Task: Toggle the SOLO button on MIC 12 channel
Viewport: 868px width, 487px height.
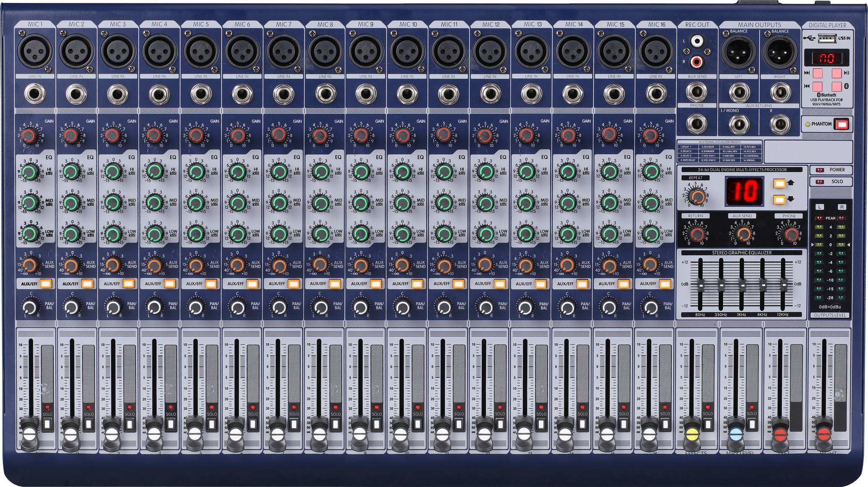Action: 500,424
